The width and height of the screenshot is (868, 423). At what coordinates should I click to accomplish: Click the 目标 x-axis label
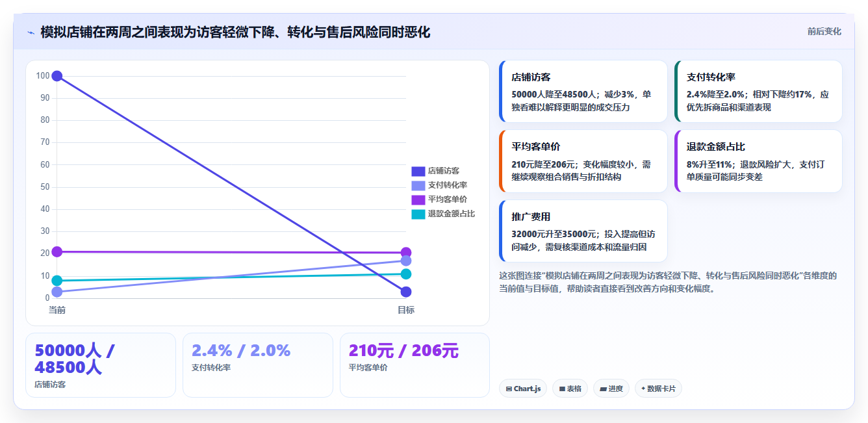point(406,310)
